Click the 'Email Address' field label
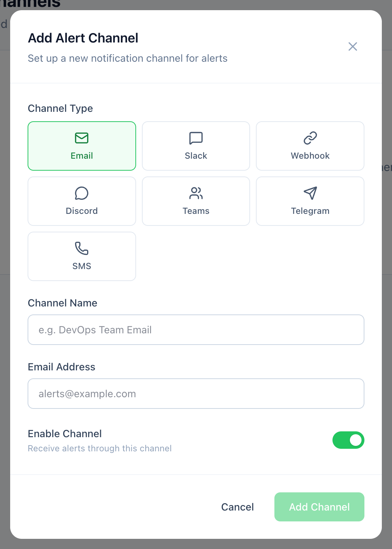This screenshot has height=549, width=392. click(62, 367)
